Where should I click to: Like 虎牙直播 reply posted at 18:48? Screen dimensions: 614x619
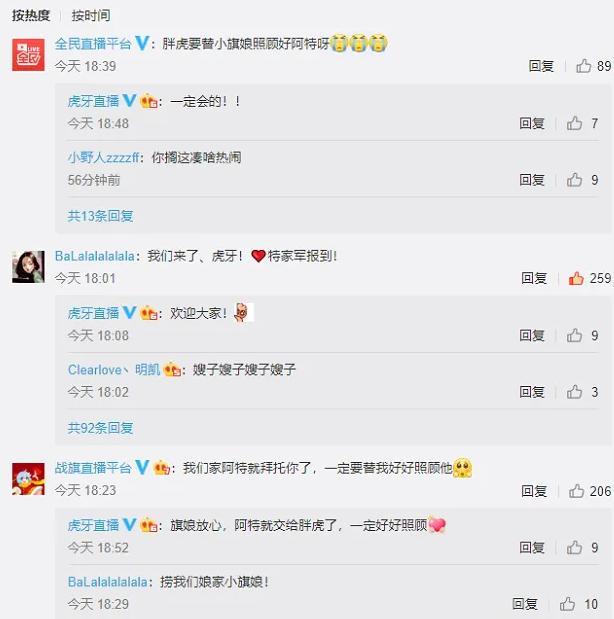point(574,123)
